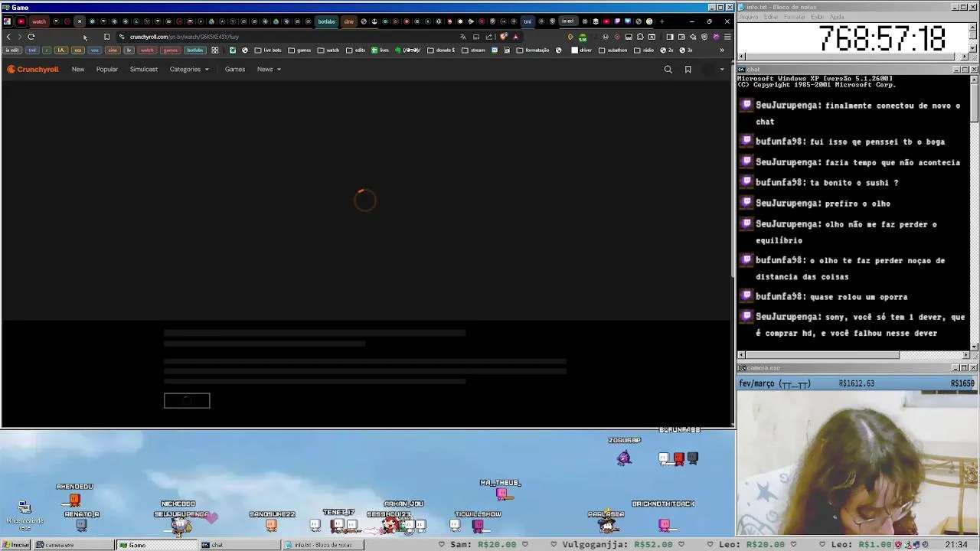Click the 'ia edit' bookmark chip
Image resolution: width=980 pixels, height=551 pixels.
[12, 51]
